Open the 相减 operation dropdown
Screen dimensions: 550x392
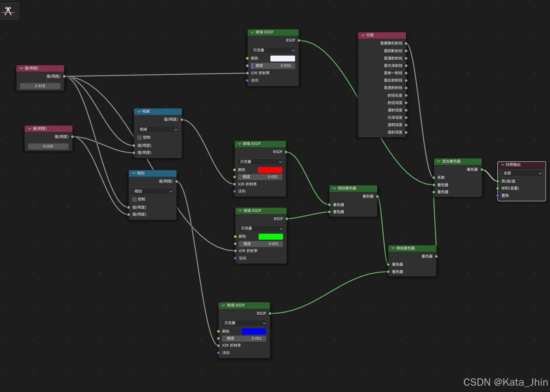[x=158, y=130]
